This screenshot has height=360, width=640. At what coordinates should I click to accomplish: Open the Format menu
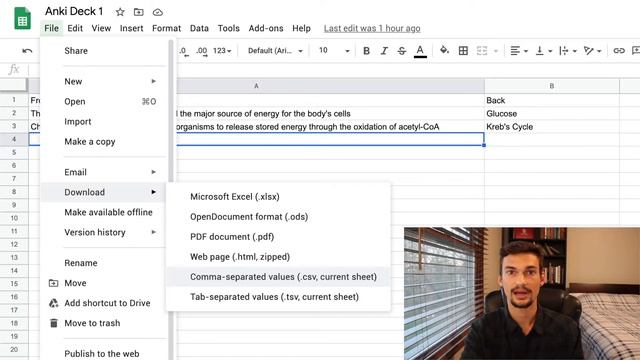(x=167, y=28)
